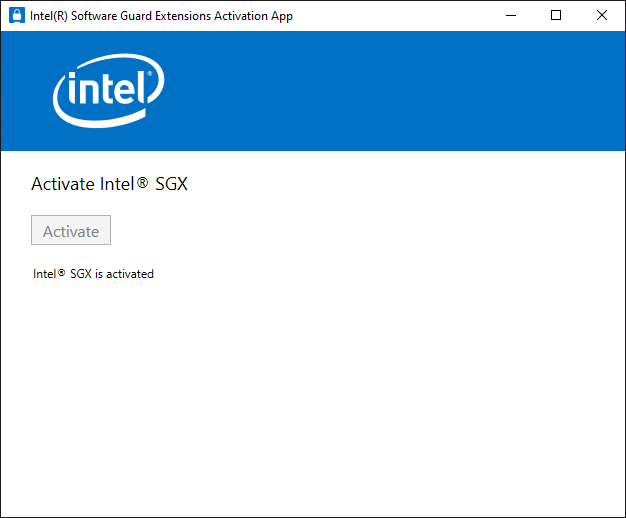The image size is (626, 518).
Task: Click the blank white area below status text
Action: click(312, 400)
